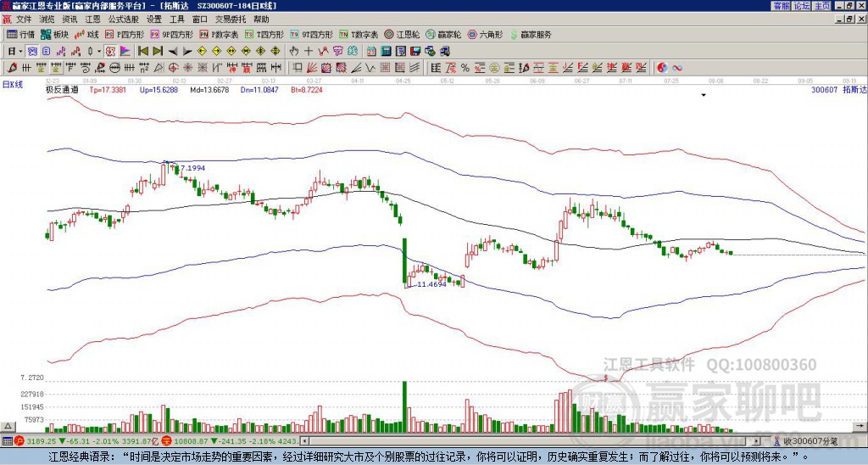
Task: Open the 文件 menu
Action: tap(24, 20)
